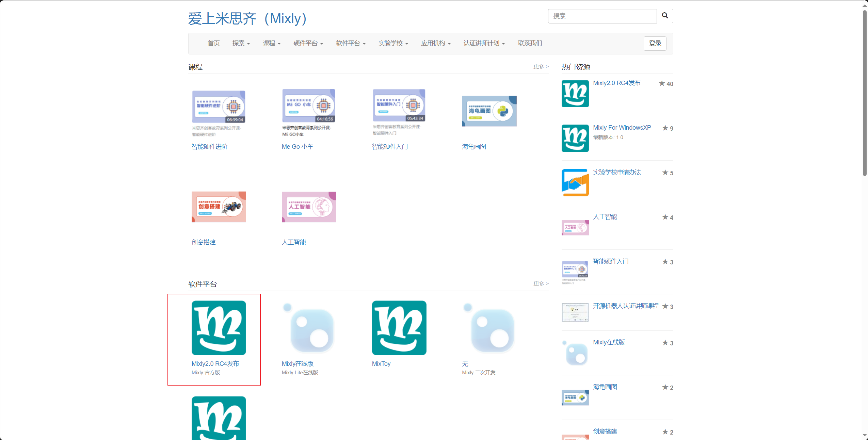Open 联系我们 navigation item
868x440 pixels.
pos(530,43)
